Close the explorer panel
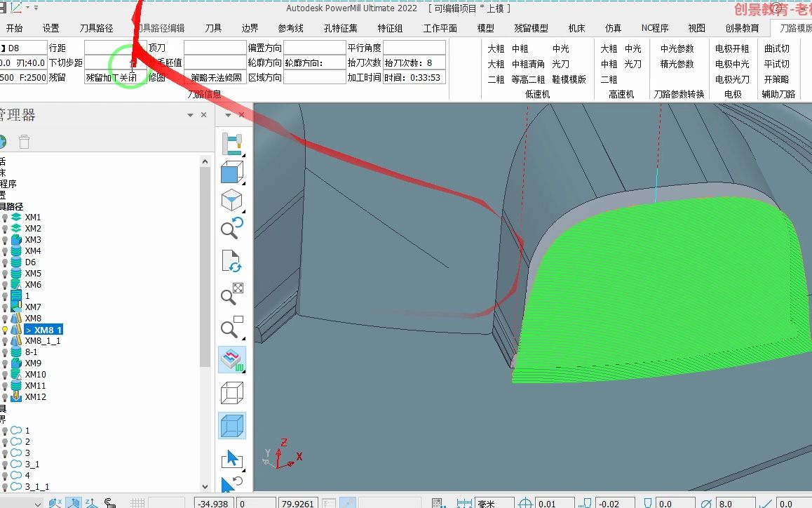Screen dimensions: 812x508 pyautogui.click(x=203, y=114)
